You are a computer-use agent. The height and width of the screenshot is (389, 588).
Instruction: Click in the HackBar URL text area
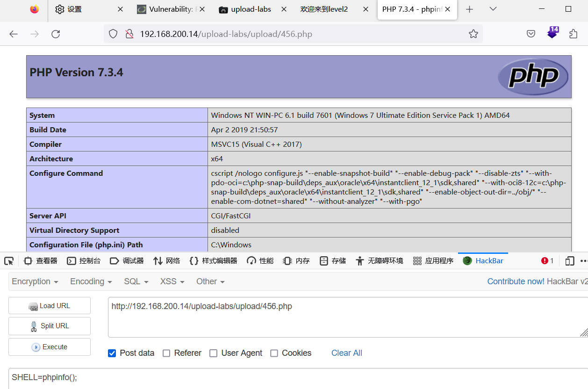point(348,317)
